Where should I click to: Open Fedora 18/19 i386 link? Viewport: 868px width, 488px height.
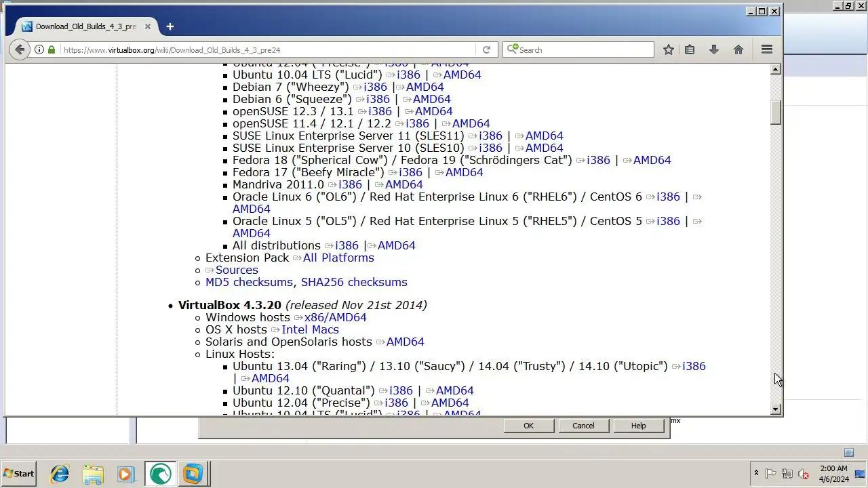(x=598, y=160)
